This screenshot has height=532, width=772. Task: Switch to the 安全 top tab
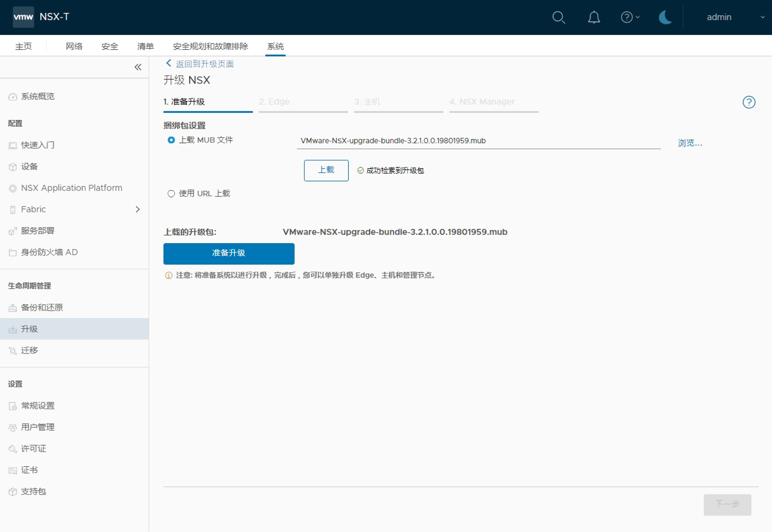click(x=109, y=46)
